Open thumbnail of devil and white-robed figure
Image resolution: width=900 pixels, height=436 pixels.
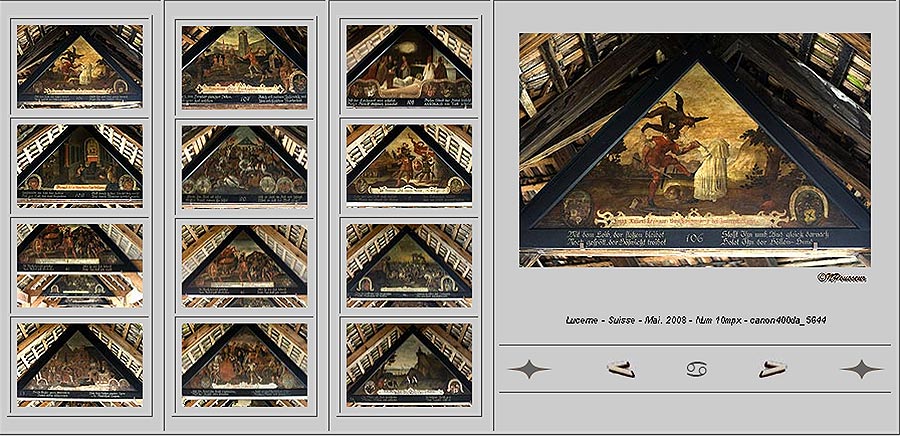[x=80, y=67]
